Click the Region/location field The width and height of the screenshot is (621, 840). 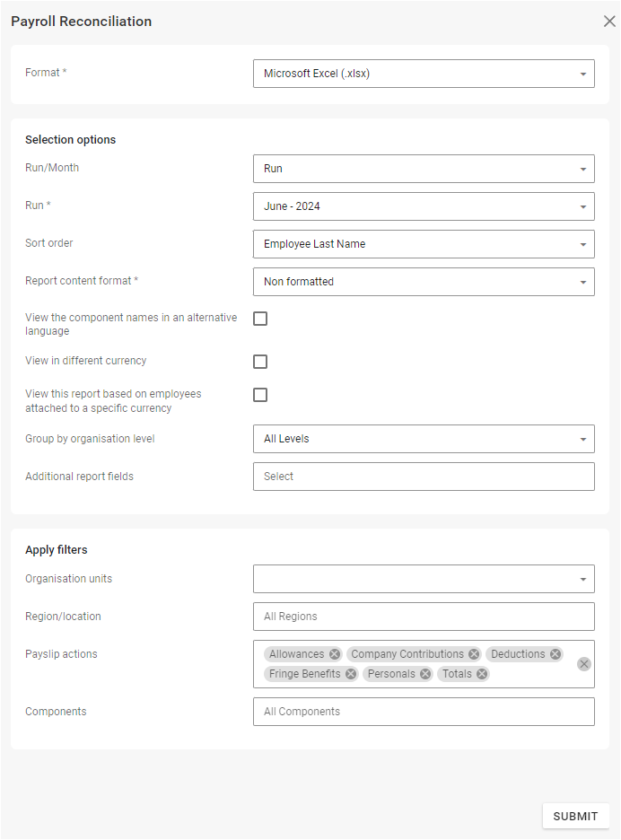coord(424,617)
